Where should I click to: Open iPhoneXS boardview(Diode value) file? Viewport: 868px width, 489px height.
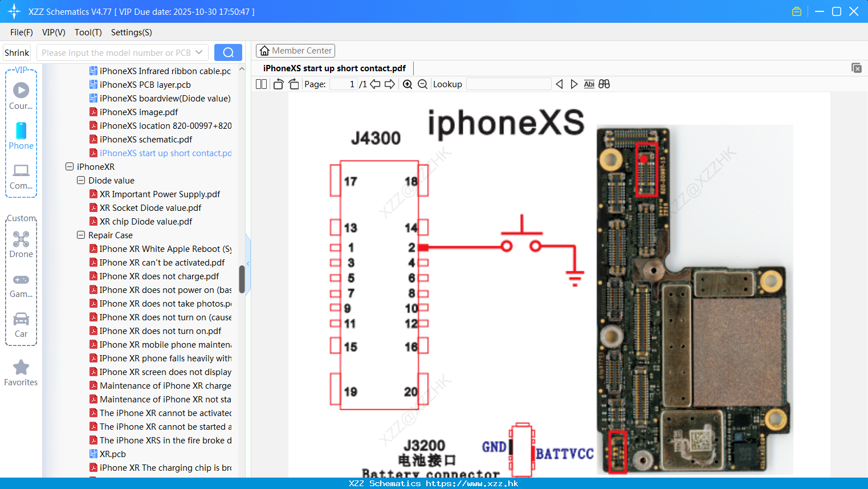click(160, 99)
